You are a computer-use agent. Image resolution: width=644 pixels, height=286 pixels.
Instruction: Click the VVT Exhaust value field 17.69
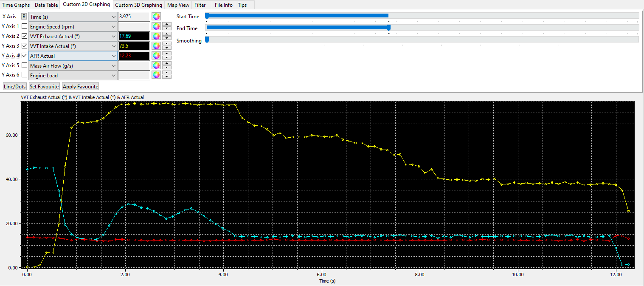point(134,36)
